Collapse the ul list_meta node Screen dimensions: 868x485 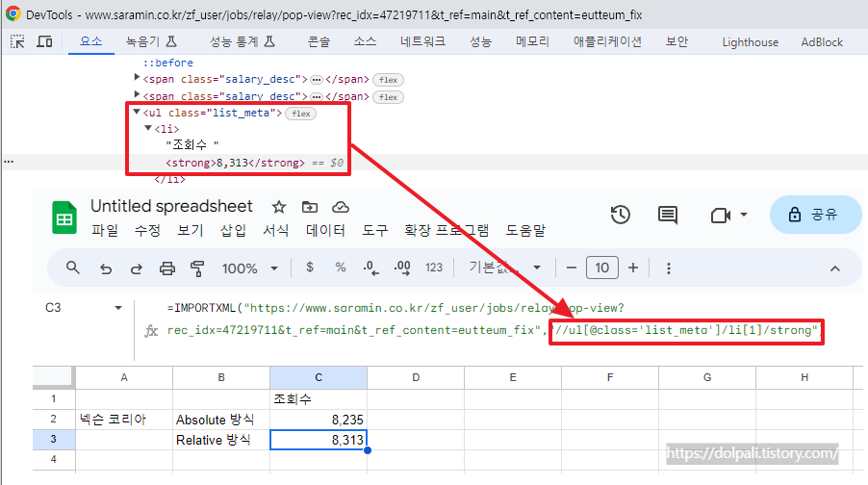pos(137,112)
